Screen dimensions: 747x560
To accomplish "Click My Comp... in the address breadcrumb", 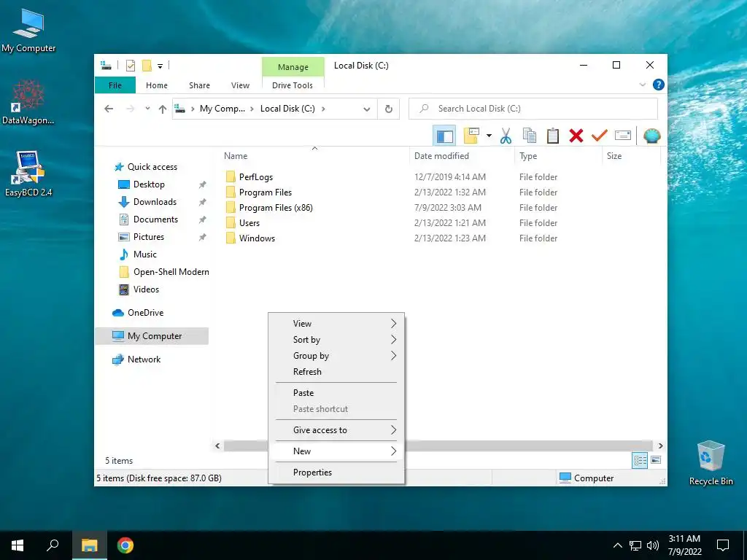I will point(222,109).
